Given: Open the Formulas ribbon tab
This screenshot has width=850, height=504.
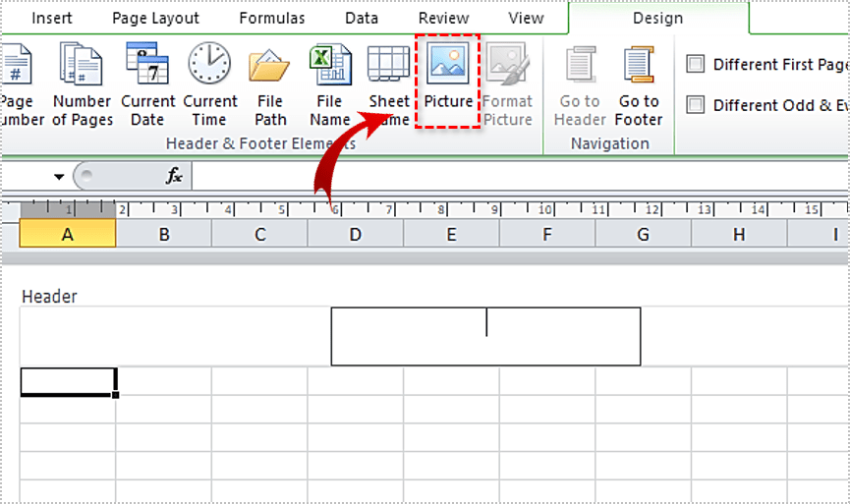Looking at the screenshot, I should pyautogui.click(x=272, y=19).
